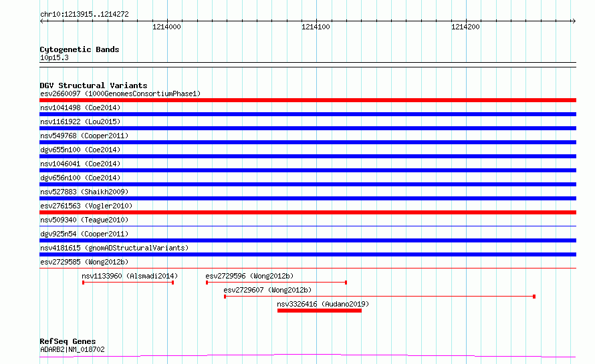Click the thin blue nsv509340 variant line
Image resolution: width=595 pixels, height=364 pixels.
click(x=308, y=226)
